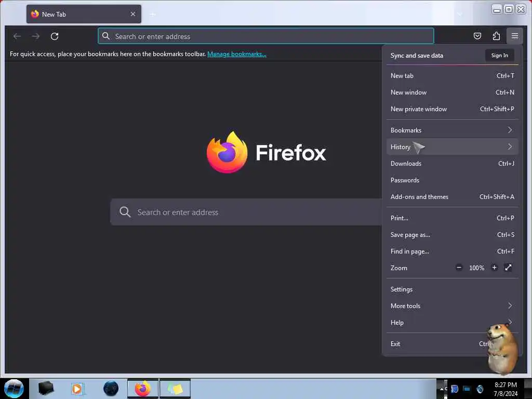Click the hamster desktop mascot
Screen dimensions: 532x399
point(502,349)
